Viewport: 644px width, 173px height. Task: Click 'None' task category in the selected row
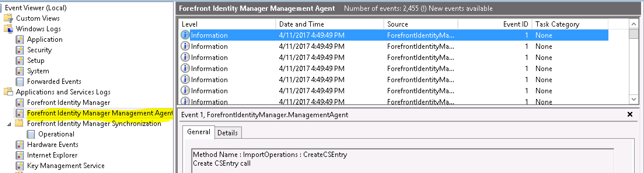(544, 35)
